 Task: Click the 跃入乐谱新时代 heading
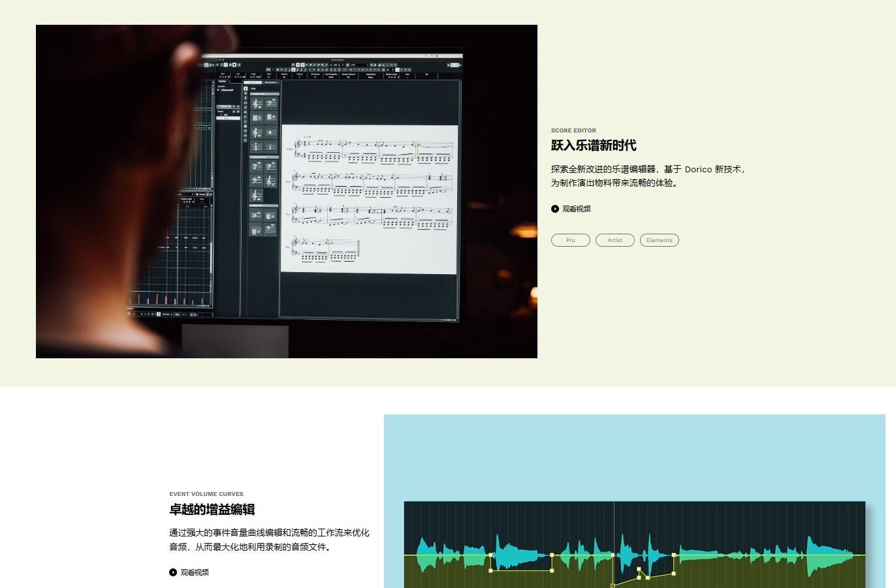coord(593,146)
